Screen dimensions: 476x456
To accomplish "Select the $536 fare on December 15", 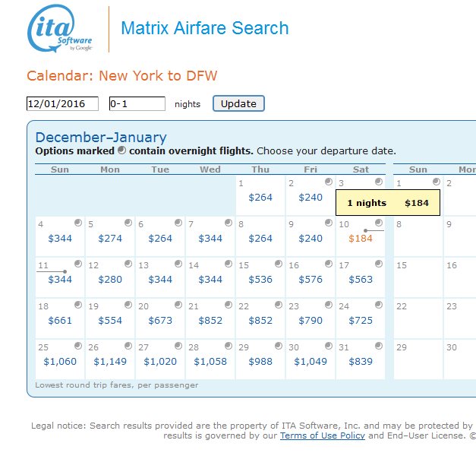I will click(x=260, y=280).
